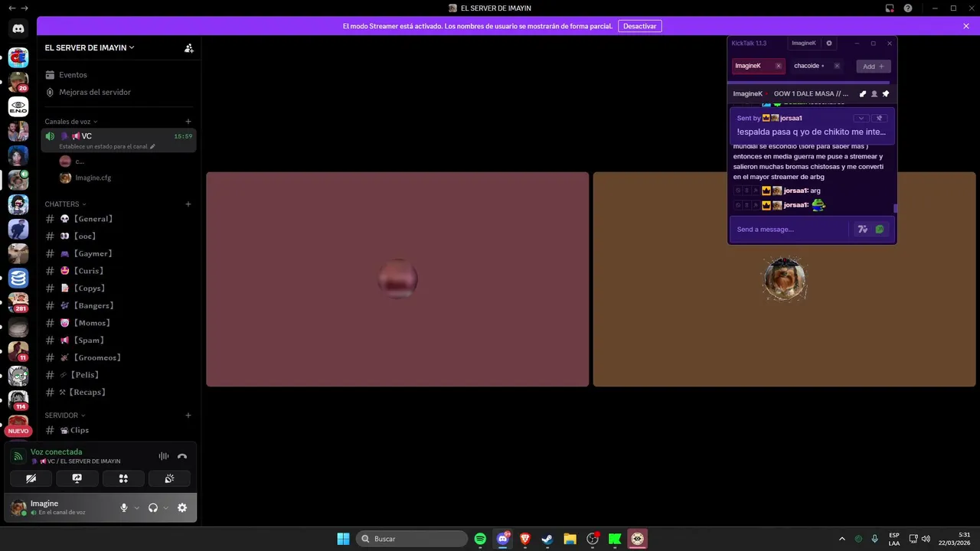Screen dimensions: 980x551
Task: Open Eventos in the server sidebar
Action: 73,75
